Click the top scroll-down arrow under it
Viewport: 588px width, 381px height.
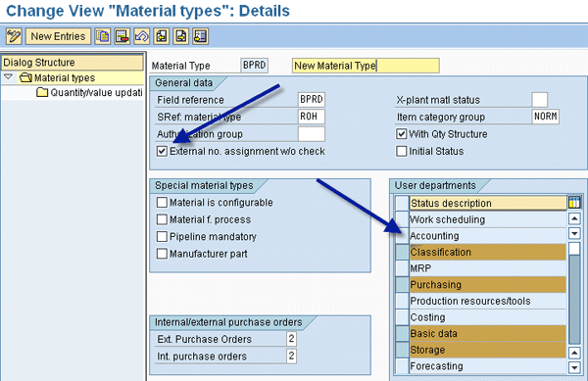[574, 233]
